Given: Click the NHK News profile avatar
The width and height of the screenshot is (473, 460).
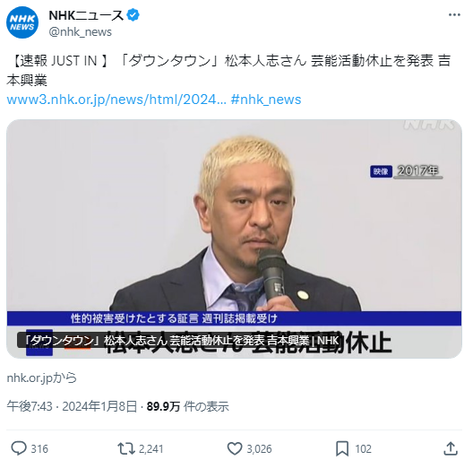Looking at the screenshot, I should (22, 22).
